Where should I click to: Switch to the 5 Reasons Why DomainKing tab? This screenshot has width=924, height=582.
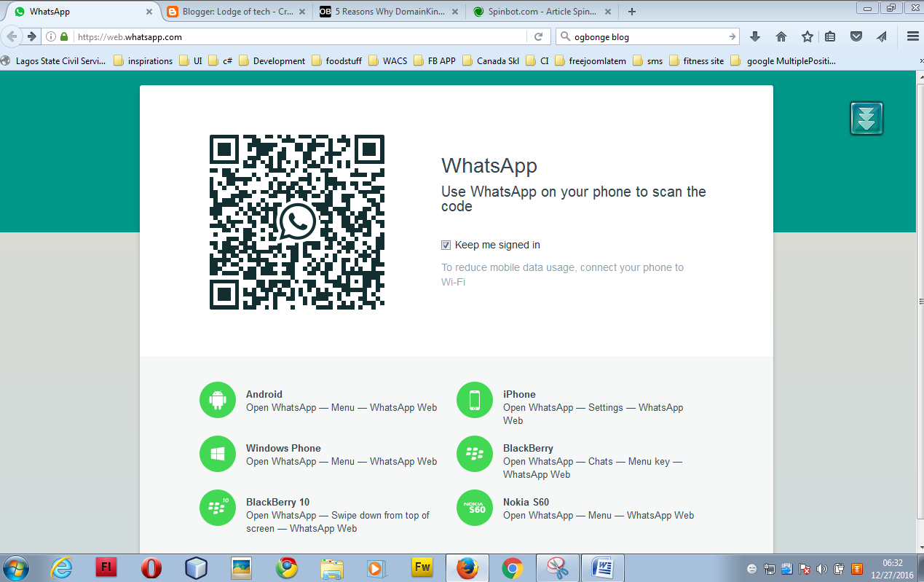(390, 12)
